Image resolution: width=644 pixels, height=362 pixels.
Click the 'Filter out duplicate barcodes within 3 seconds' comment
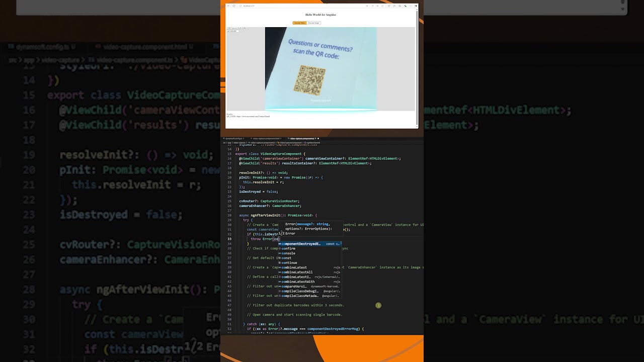click(296, 305)
